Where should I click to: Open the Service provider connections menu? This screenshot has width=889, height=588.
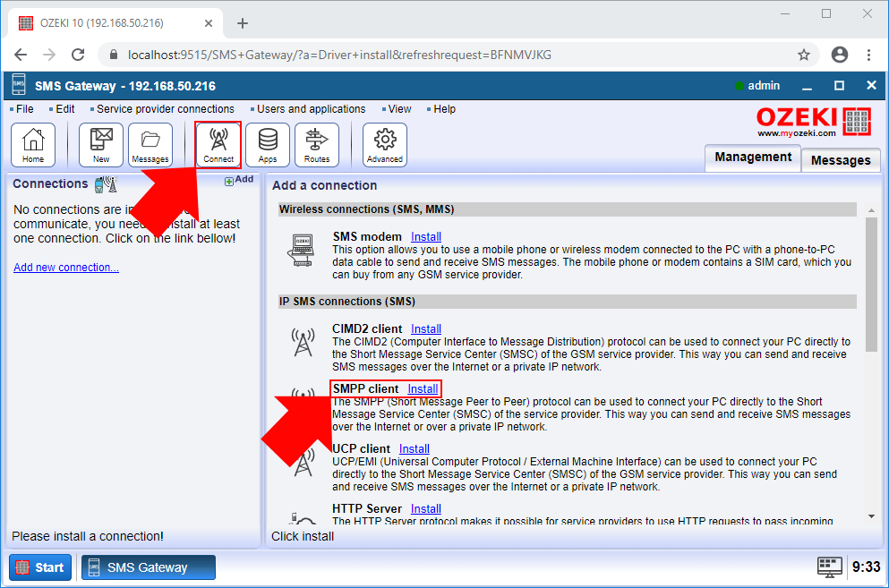(x=163, y=108)
